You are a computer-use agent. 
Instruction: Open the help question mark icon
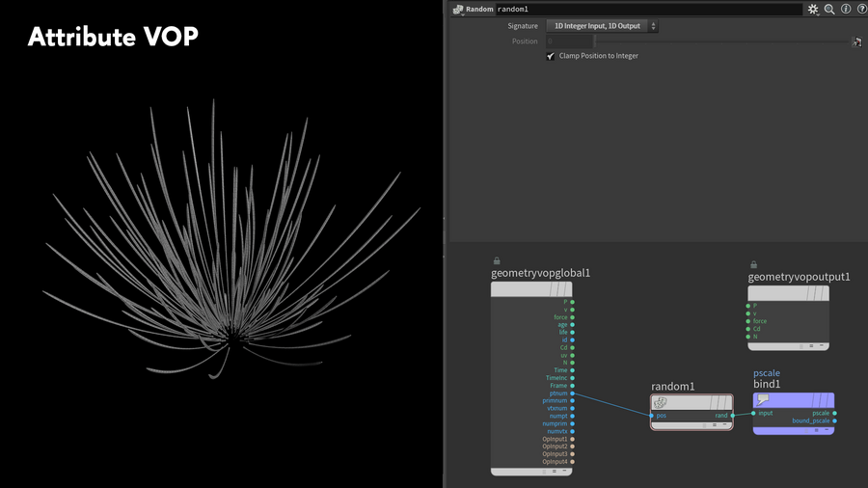[x=861, y=9]
